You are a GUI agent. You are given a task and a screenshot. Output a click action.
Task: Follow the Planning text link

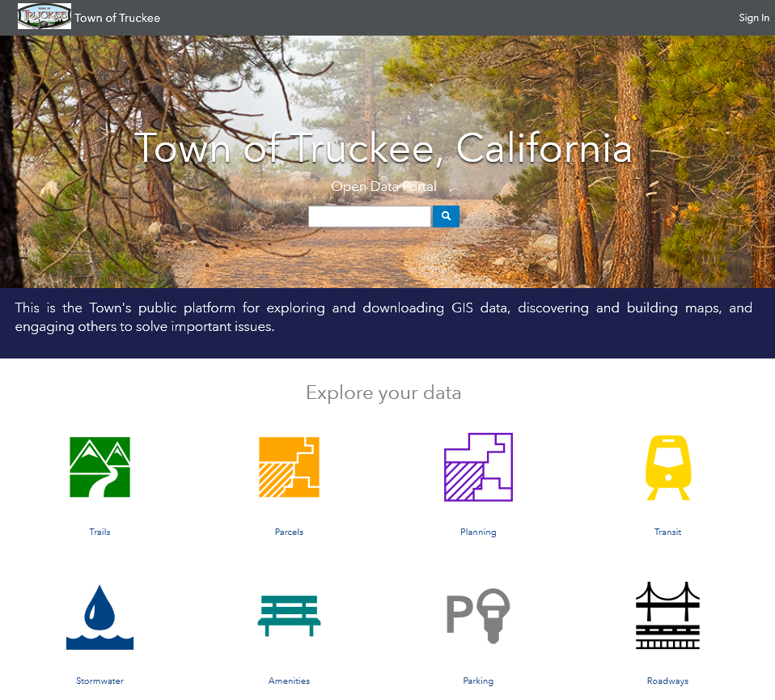click(x=478, y=532)
